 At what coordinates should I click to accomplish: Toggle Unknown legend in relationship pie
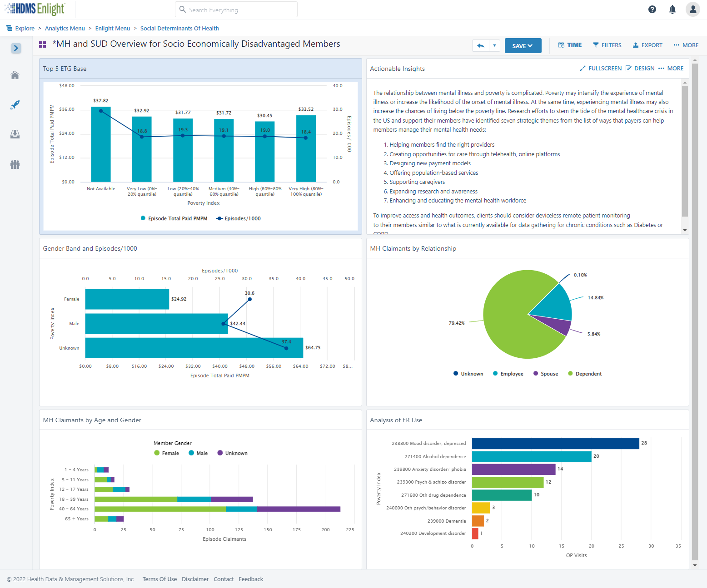pos(468,374)
